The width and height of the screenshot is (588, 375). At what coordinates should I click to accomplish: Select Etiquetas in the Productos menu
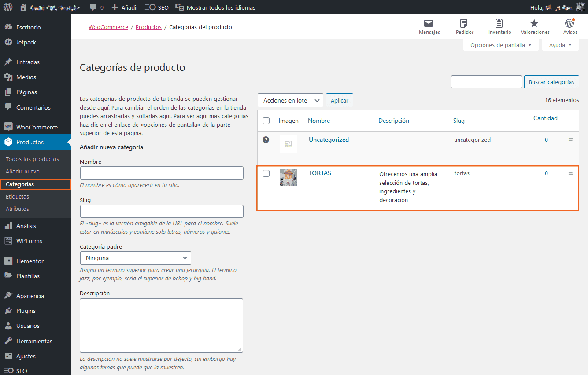[17, 196]
